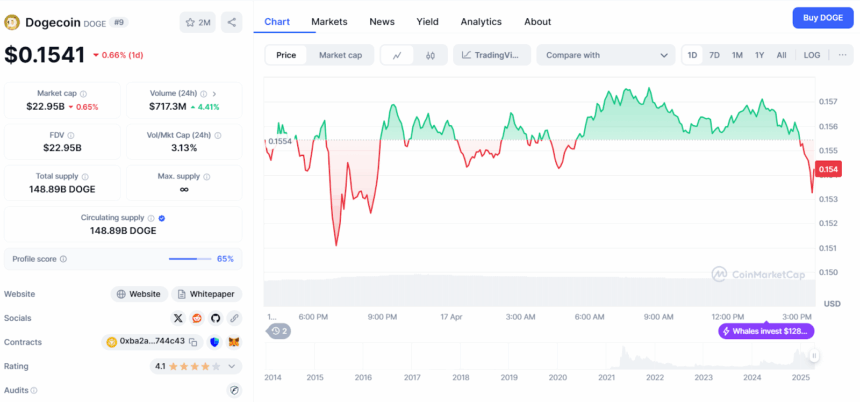Show Total supply info icon
The width and height of the screenshot is (860, 402).
pos(84,177)
